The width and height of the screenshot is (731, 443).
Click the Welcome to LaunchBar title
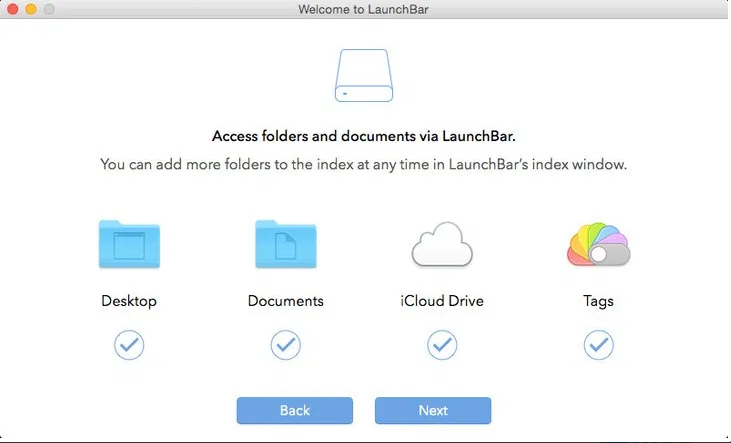click(x=365, y=9)
